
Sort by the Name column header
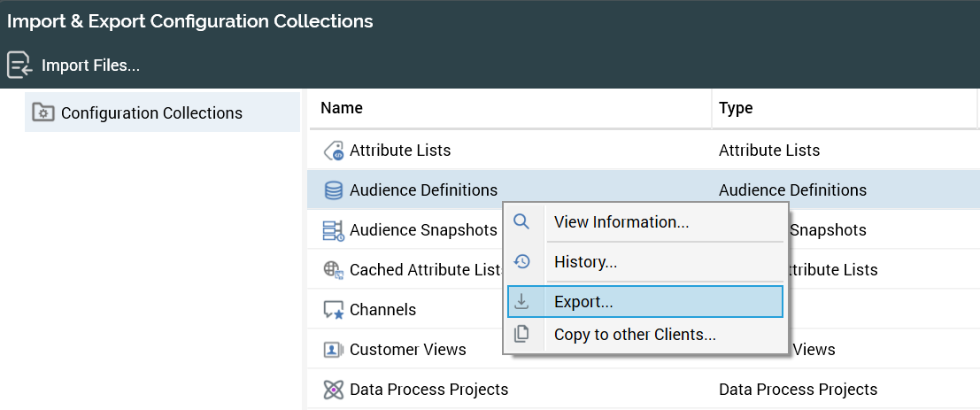point(342,108)
